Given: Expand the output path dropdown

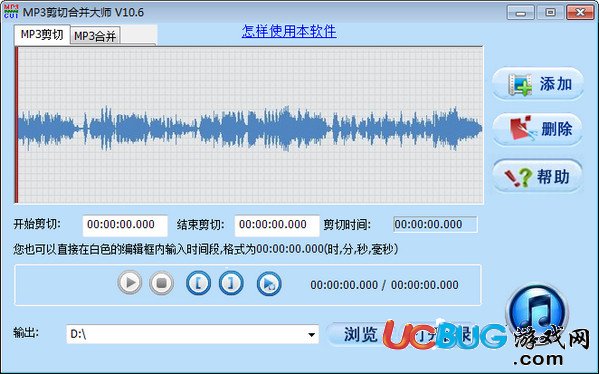Looking at the screenshot, I should [311, 335].
